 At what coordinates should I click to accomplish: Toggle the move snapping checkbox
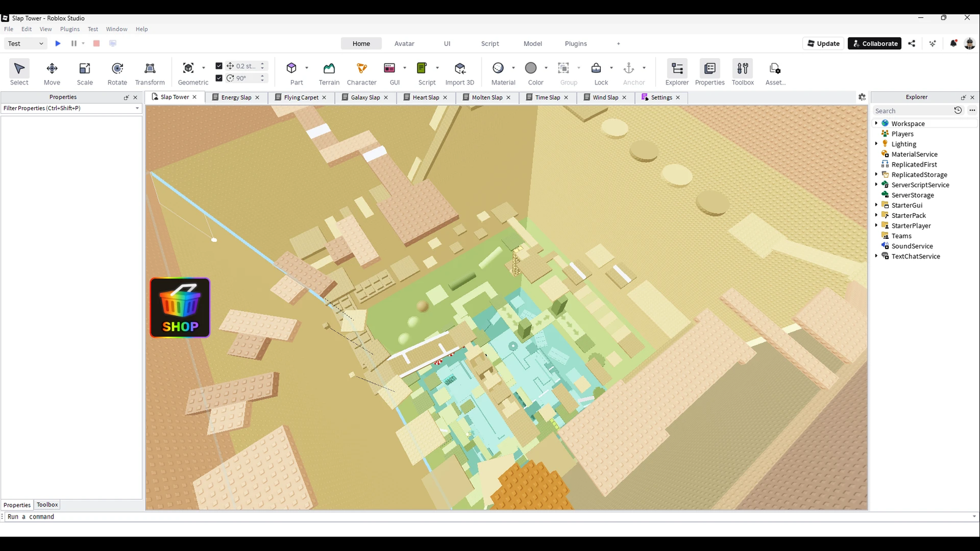219,66
